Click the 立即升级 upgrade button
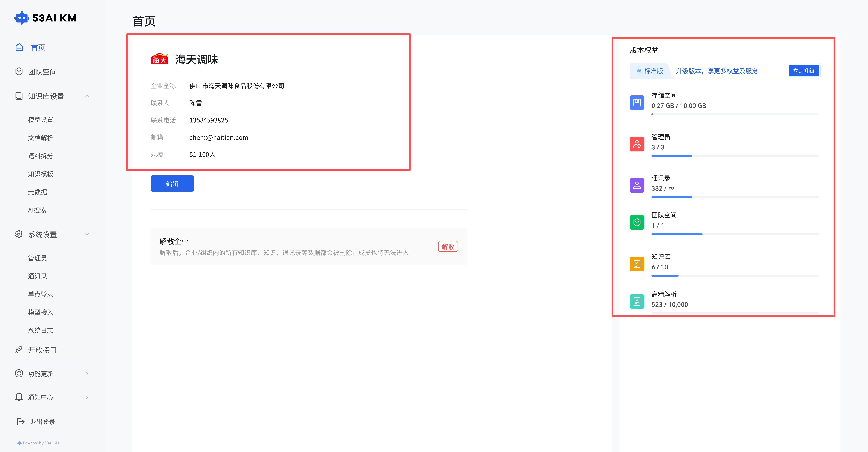This screenshot has width=868, height=452. click(x=803, y=71)
